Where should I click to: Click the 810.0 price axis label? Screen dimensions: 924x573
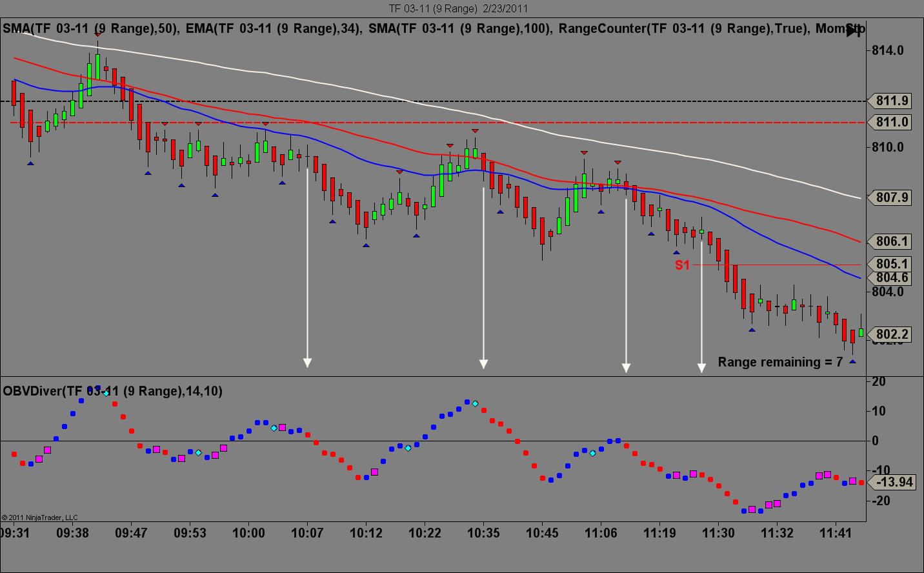pos(888,147)
